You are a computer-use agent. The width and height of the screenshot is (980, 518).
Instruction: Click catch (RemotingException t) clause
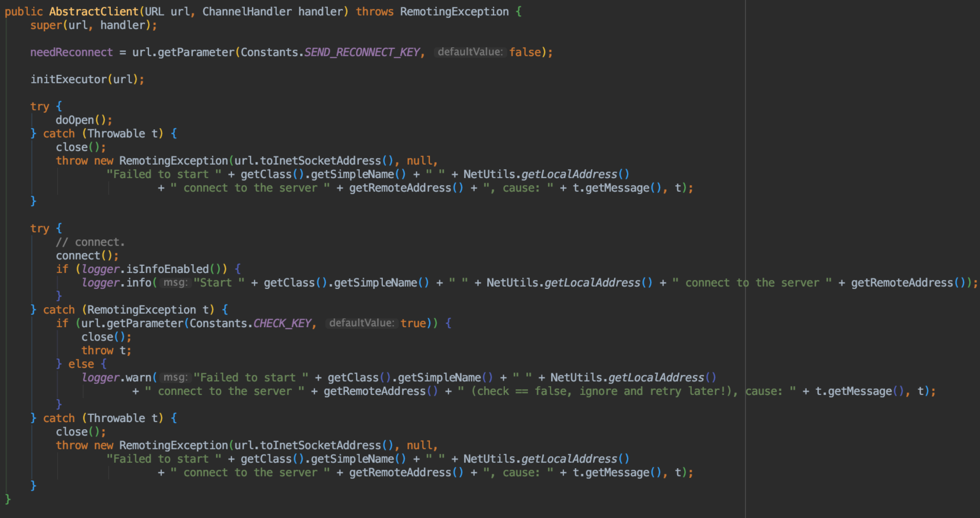(x=129, y=310)
